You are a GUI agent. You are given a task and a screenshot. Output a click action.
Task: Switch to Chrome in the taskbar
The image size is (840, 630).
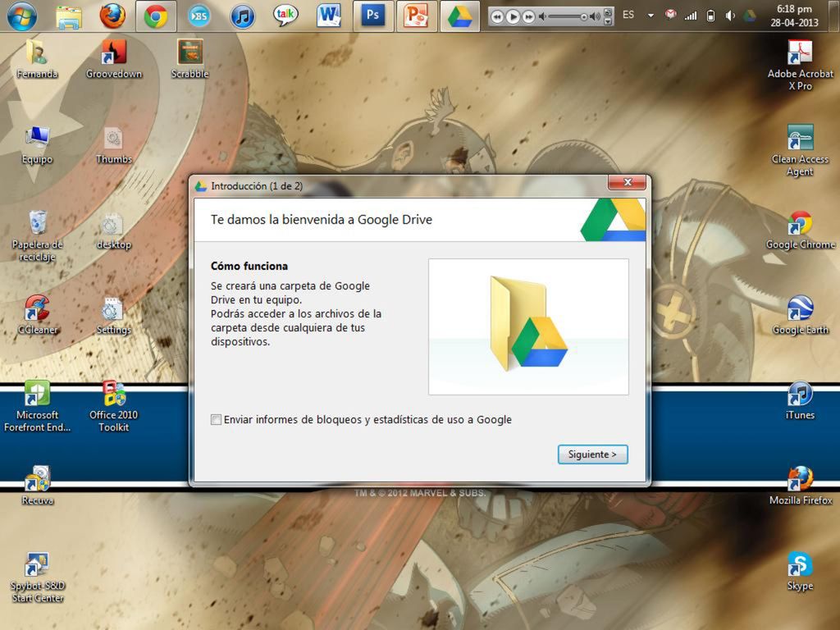156,16
